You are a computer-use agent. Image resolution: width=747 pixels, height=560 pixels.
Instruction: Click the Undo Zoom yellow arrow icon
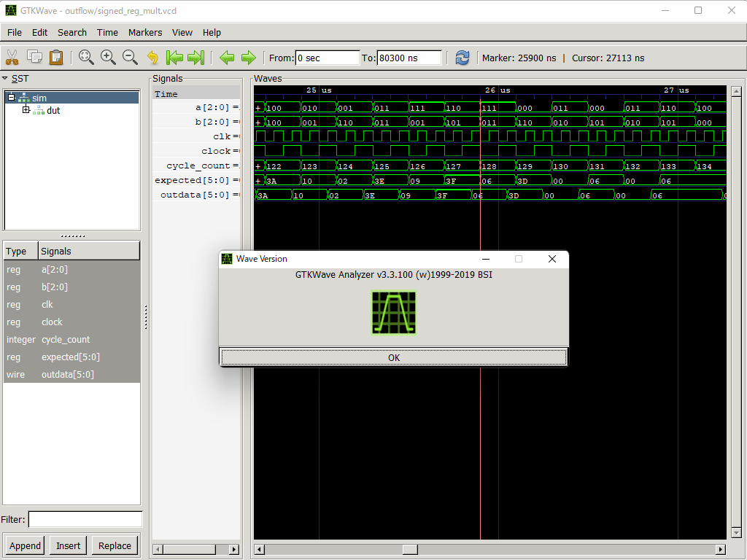point(152,58)
